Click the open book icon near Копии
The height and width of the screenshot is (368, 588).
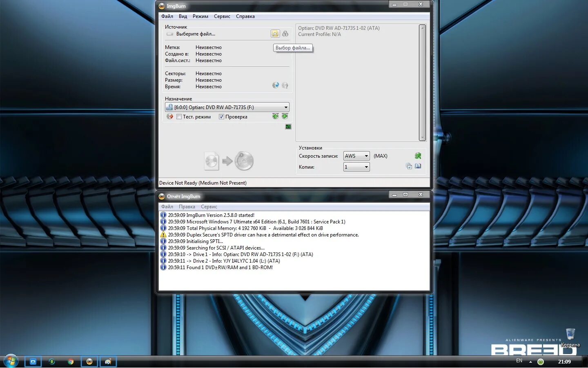(x=418, y=166)
